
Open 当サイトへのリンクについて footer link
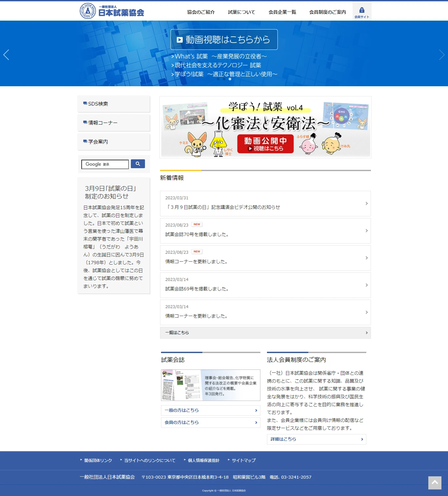(150, 461)
